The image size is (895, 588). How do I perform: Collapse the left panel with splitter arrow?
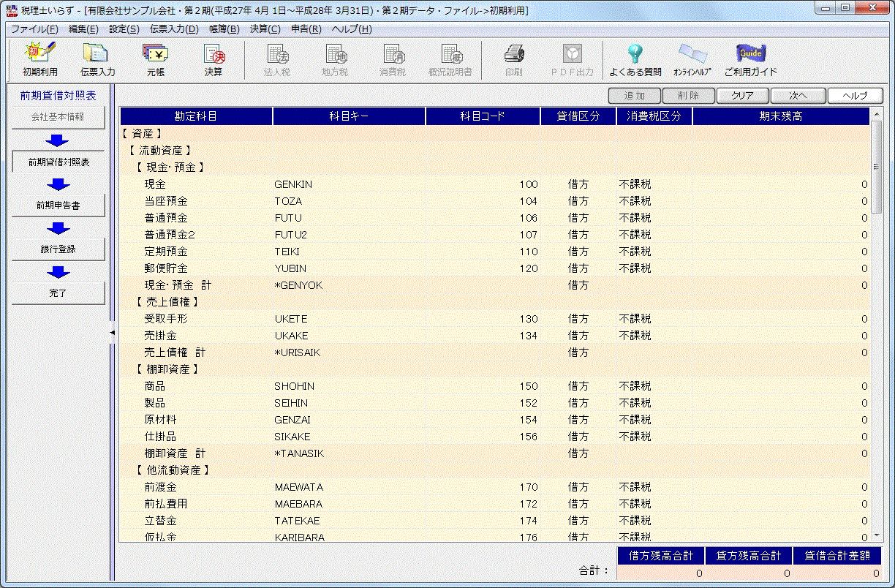coord(112,333)
